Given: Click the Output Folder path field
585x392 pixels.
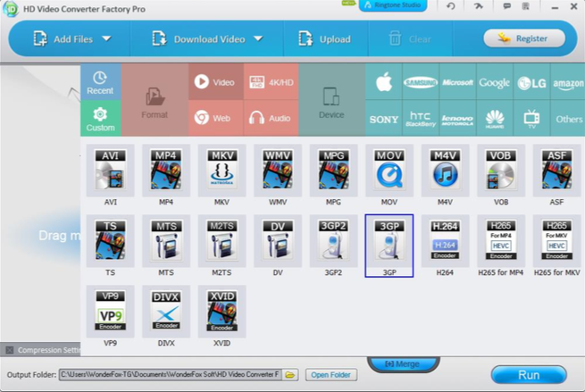Looking at the screenshot, I should pos(170,375).
